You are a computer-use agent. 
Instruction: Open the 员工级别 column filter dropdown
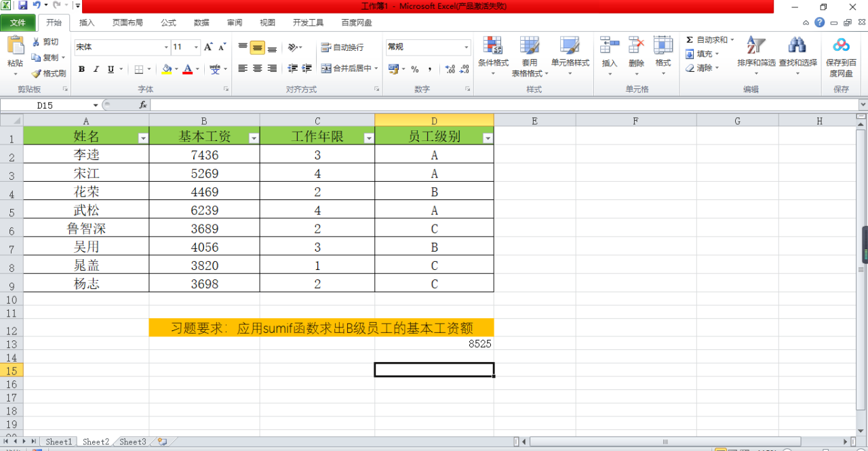pos(488,138)
